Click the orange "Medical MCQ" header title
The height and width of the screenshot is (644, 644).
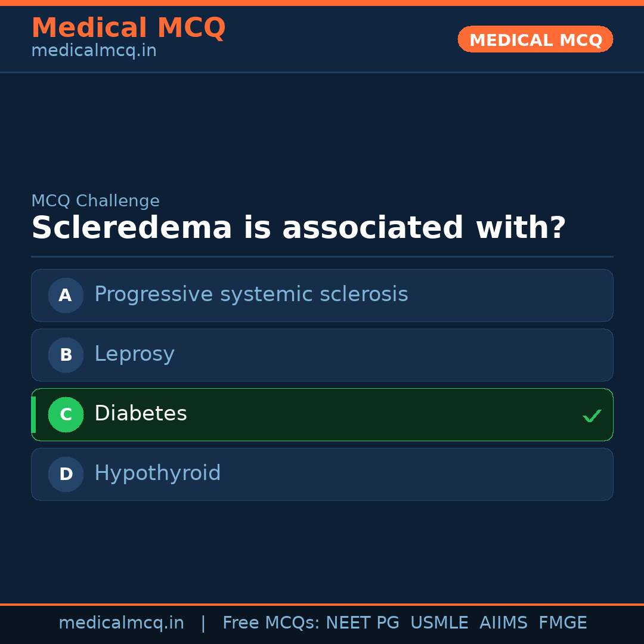tap(128, 28)
